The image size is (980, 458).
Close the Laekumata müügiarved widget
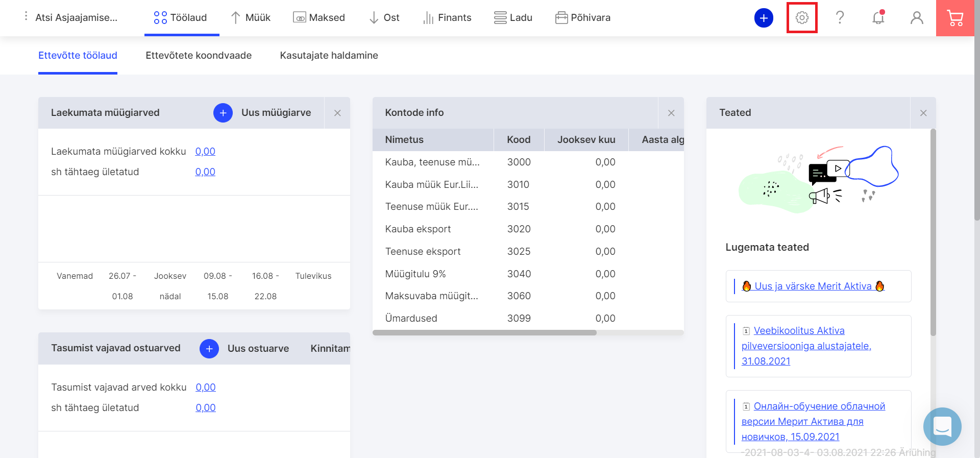point(337,113)
